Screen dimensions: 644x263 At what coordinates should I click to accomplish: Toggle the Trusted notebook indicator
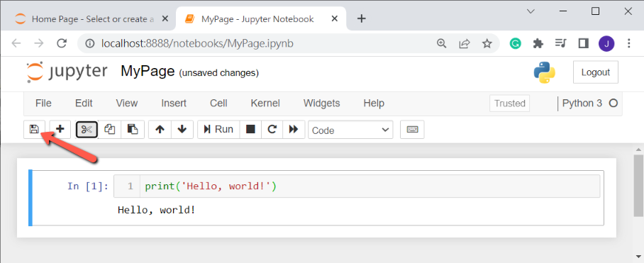click(510, 103)
